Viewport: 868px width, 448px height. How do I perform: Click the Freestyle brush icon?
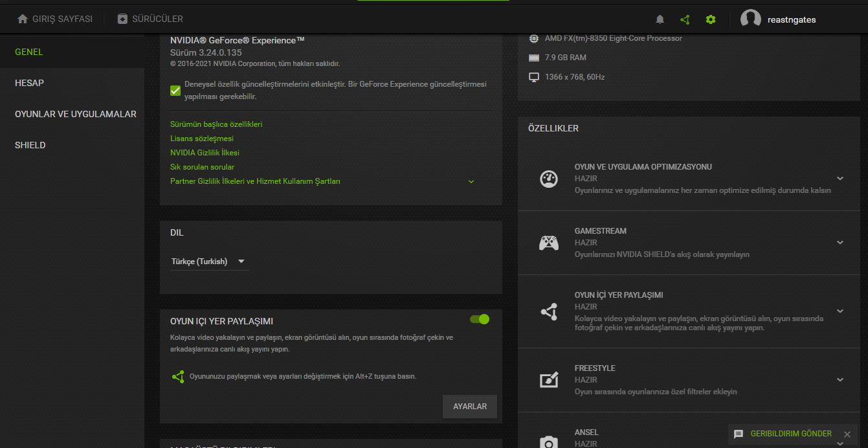(549, 380)
